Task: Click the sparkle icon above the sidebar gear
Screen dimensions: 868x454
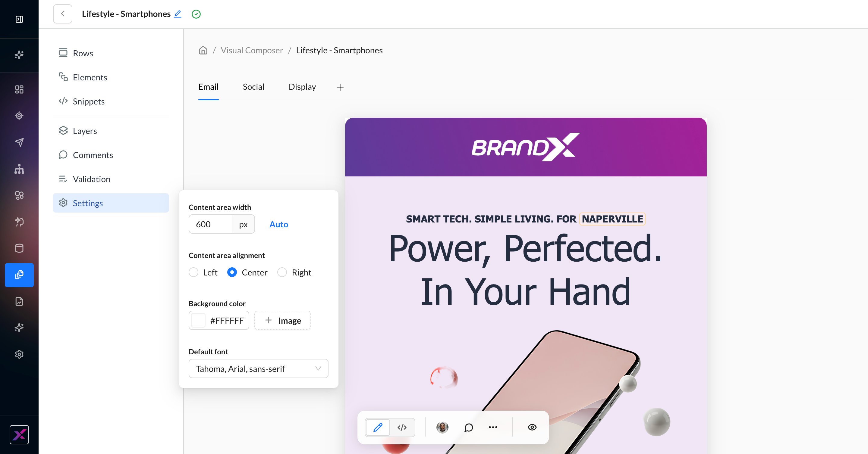Action: pyautogui.click(x=19, y=328)
